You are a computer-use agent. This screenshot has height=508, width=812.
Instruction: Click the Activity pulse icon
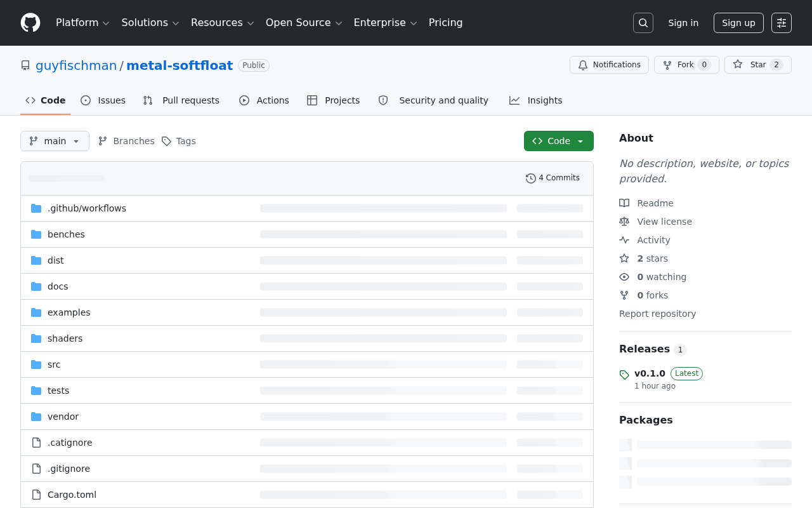click(x=624, y=240)
